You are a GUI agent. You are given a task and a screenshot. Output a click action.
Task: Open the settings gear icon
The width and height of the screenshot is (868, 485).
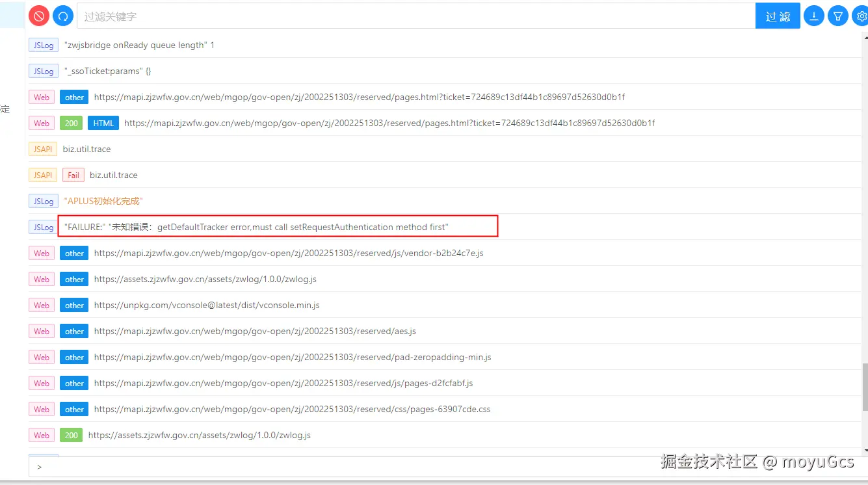[861, 16]
